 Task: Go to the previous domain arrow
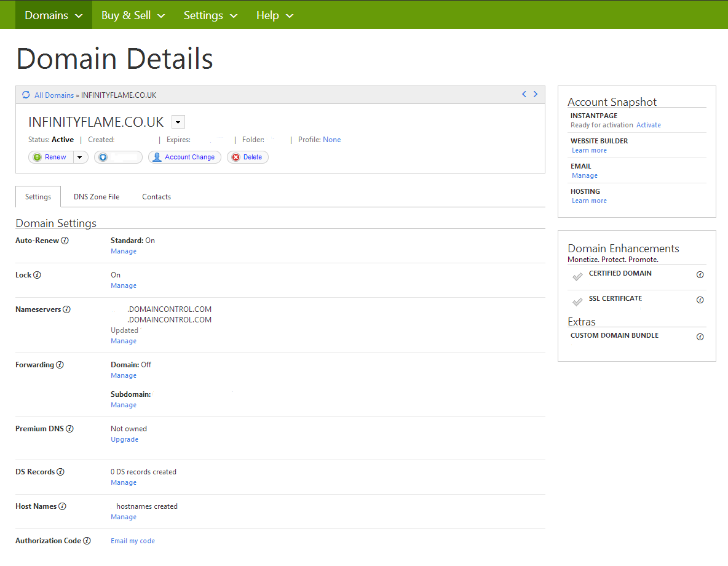point(524,94)
